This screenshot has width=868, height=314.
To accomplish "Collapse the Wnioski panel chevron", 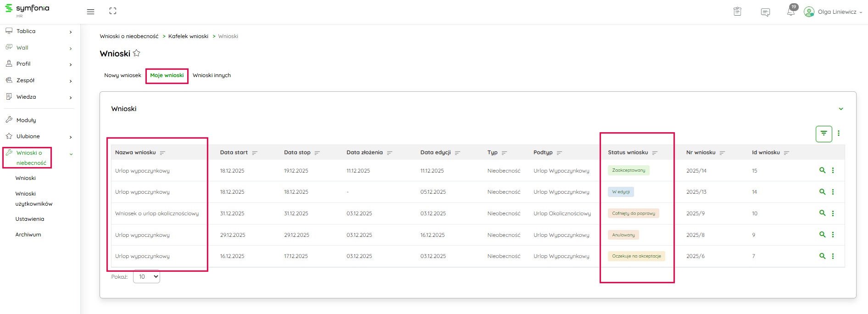I will (x=841, y=109).
